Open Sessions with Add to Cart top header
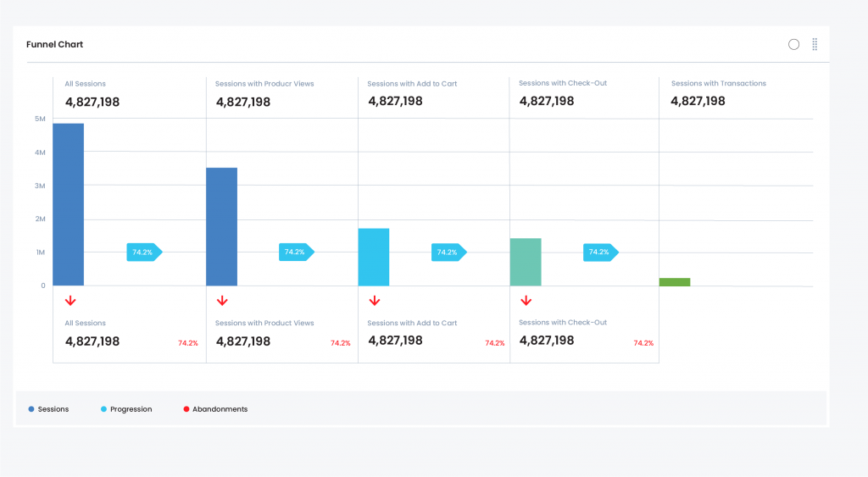 (412, 84)
